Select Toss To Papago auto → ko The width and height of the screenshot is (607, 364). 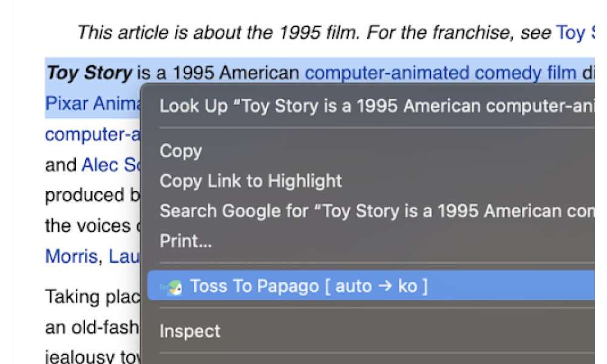tap(371, 286)
